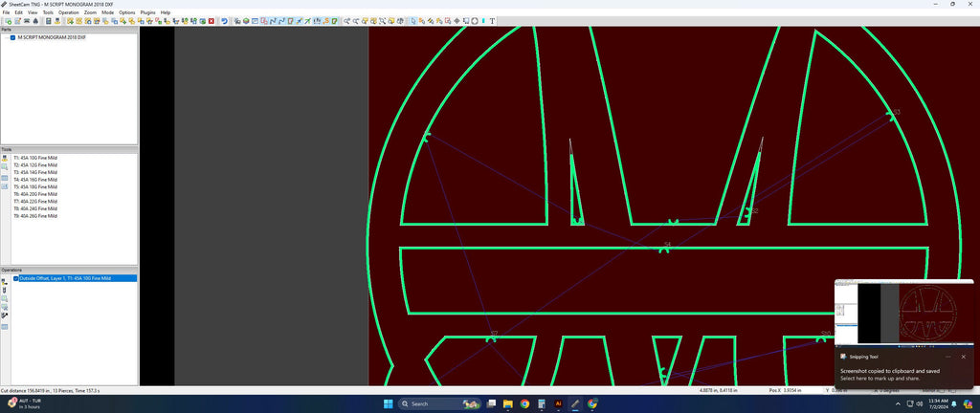
Task: Click the red X delete toolbar icon
Action: pos(212,21)
